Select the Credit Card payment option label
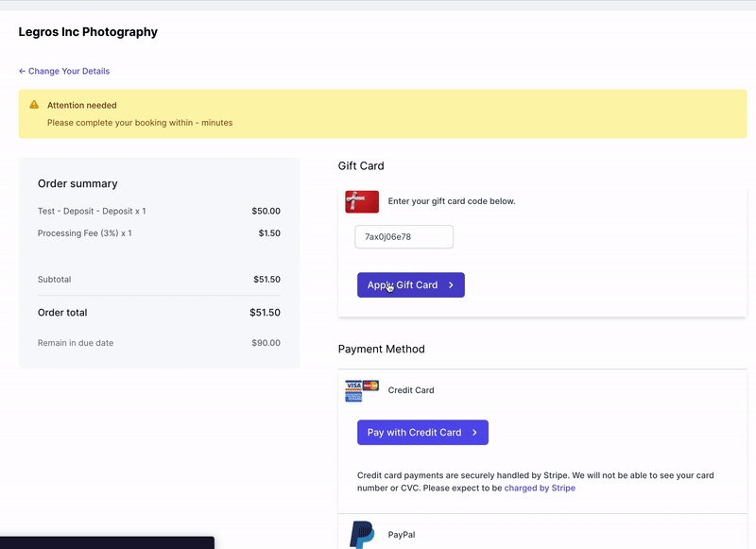Viewport: 756px width, 549px height. point(411,390)
